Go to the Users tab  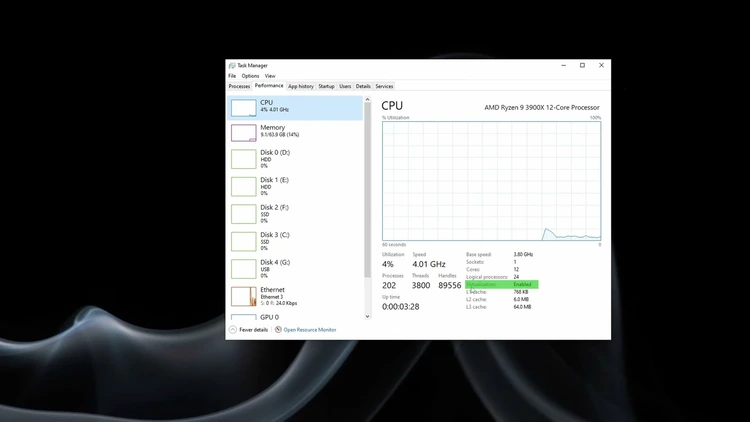point(345,87)
